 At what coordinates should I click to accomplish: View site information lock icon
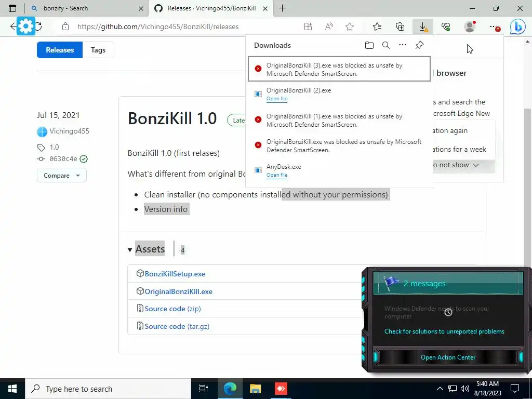point(65,26)
